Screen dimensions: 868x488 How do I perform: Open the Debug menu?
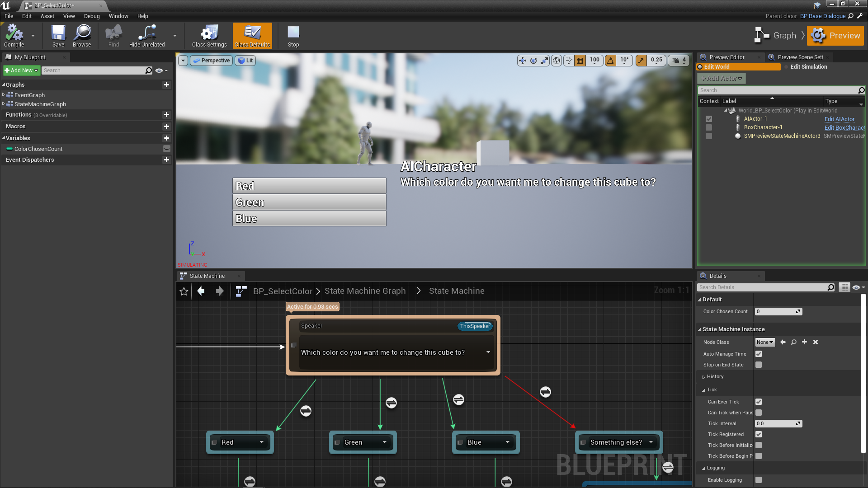tap(92, 16)
